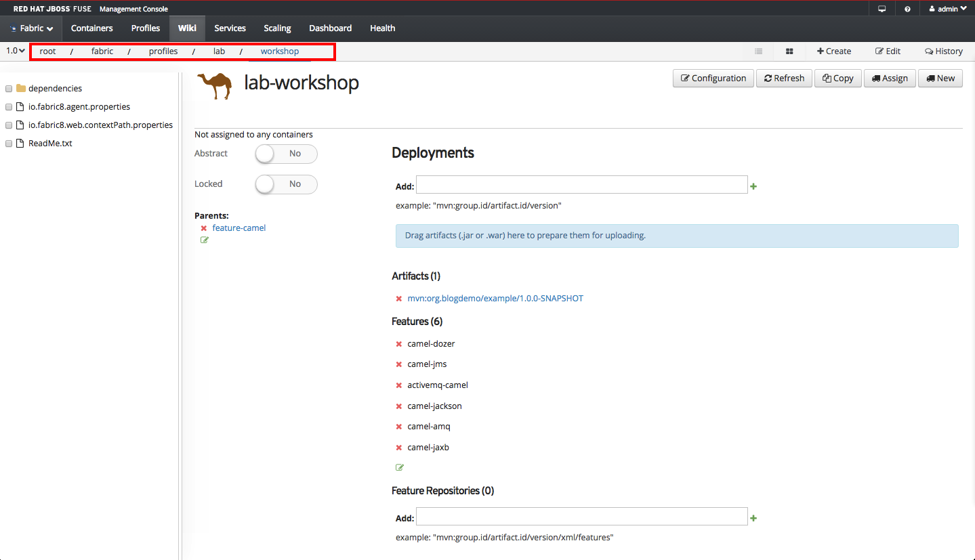Screen dimensions: 975x560
Task: Toggle the Locked switch
Action: tap(286, 184)
